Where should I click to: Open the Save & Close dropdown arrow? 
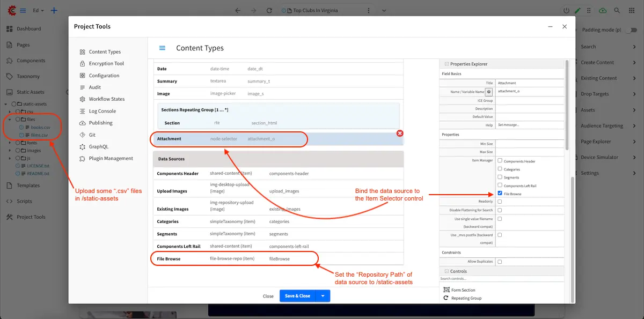[x=323, y=296]
